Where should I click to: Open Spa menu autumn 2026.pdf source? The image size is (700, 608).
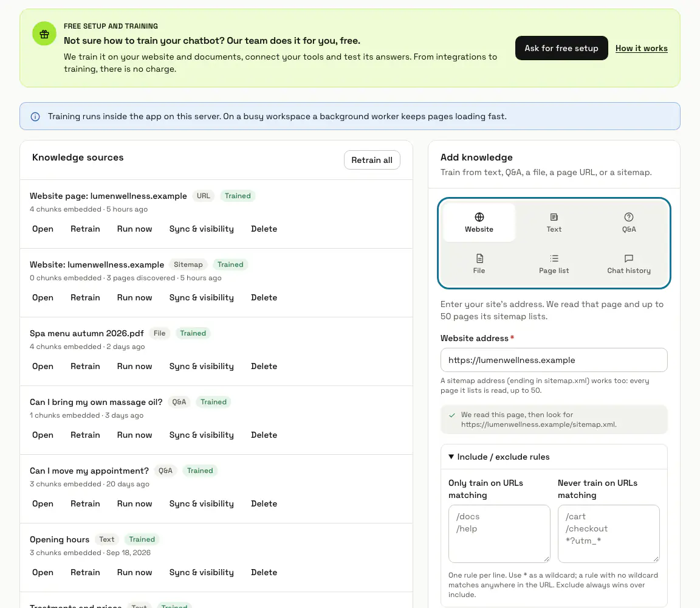click(43, 366)
